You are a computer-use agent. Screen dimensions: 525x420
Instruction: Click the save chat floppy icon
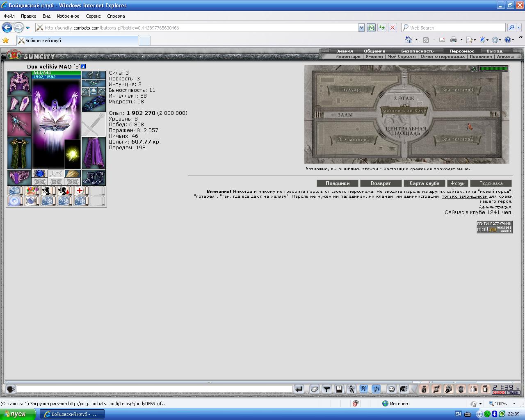(339, 389)
